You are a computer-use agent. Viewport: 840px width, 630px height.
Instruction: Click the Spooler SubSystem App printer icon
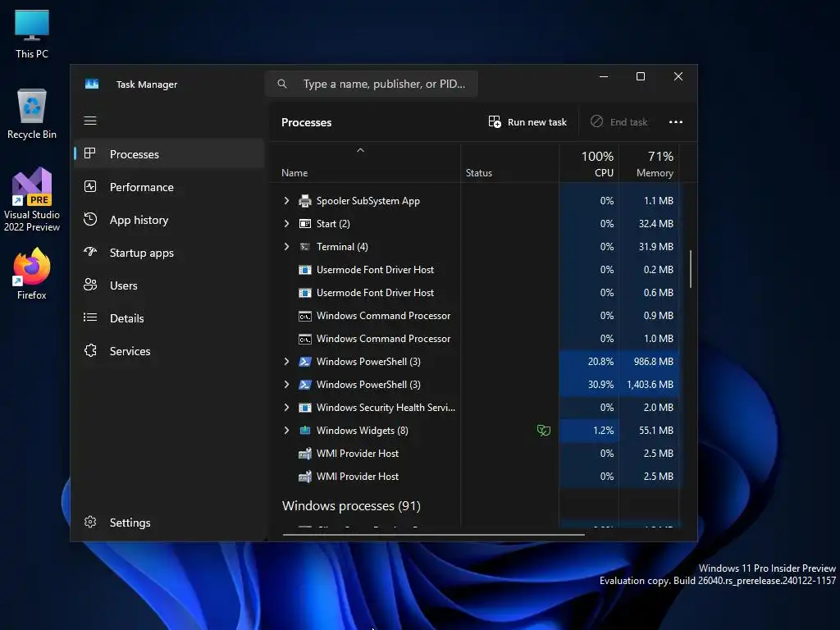305,201
